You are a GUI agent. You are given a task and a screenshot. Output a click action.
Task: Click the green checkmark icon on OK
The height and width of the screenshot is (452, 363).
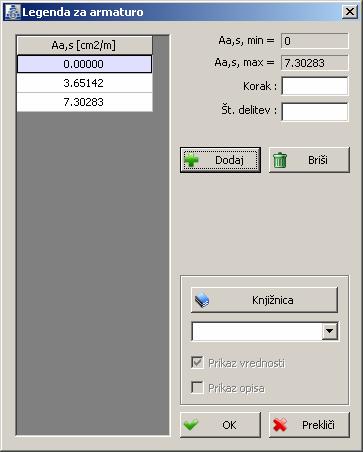(191, 425)
